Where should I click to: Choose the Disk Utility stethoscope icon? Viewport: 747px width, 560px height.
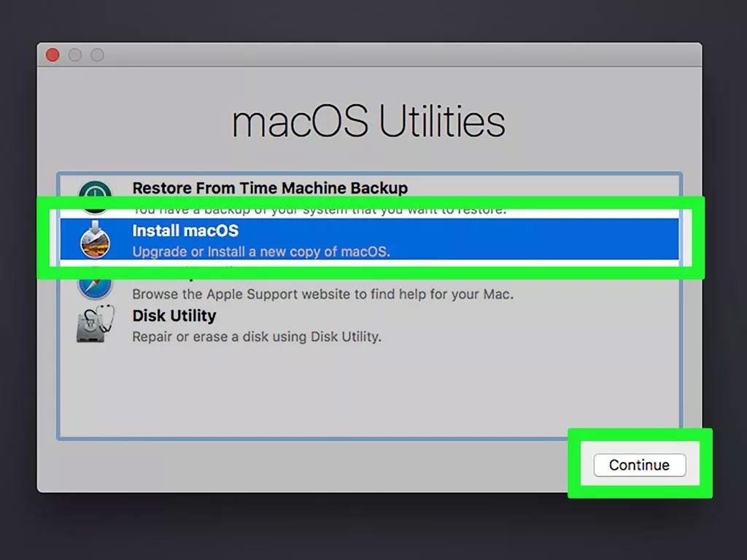[x=96, y=324]
